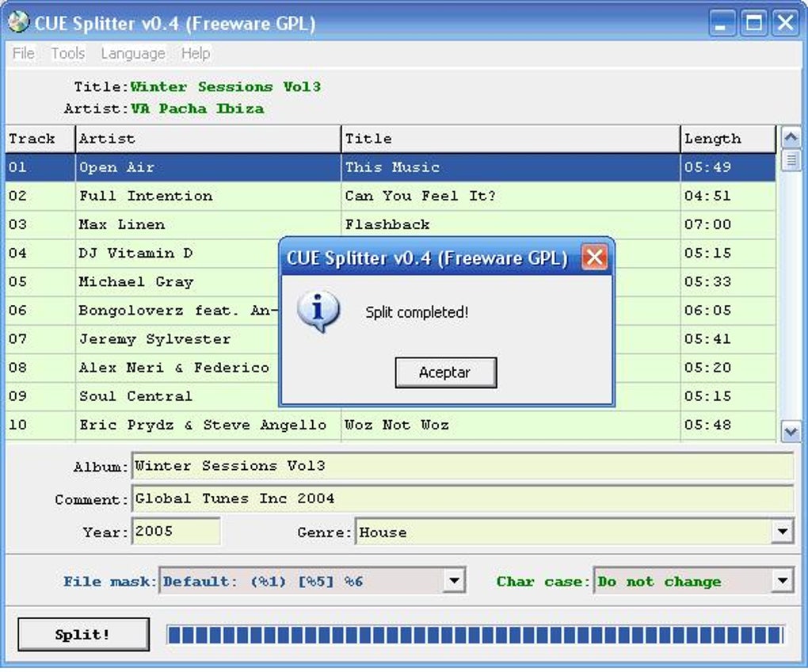The width and height of the screenshot is (808, 672).
Task: Click the Artist column header
Action: [x=208, y=139]
